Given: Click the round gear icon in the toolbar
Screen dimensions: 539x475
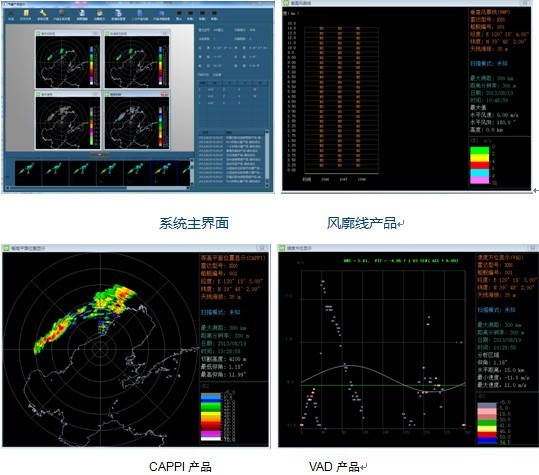Looking at the screenshot, I should click(x=61, y=13).
